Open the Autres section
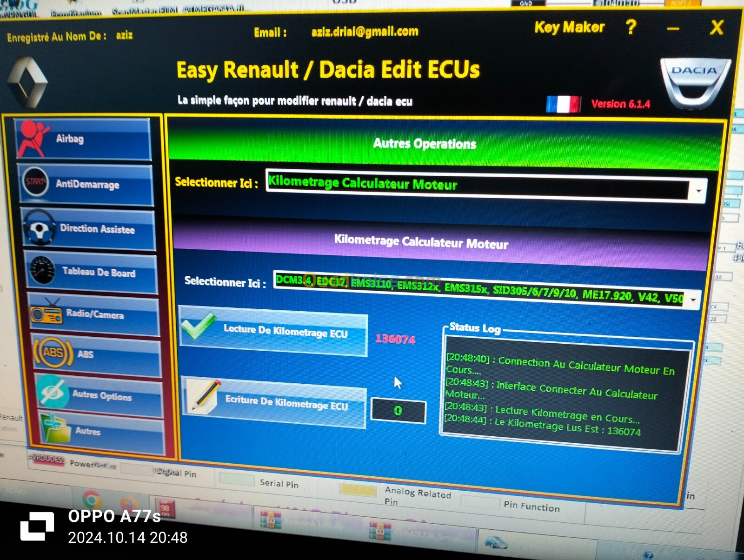The height and width of the screenshot is (560, 744). [x=101, y=431]
